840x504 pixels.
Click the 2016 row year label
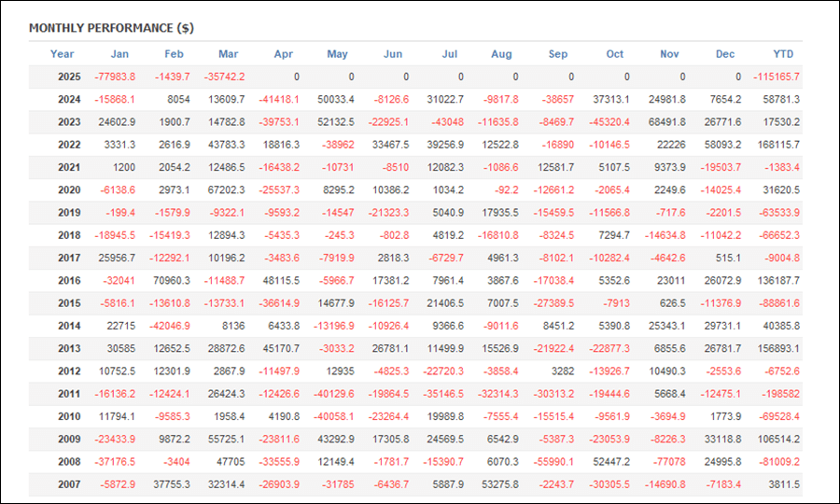click(69, 281)
